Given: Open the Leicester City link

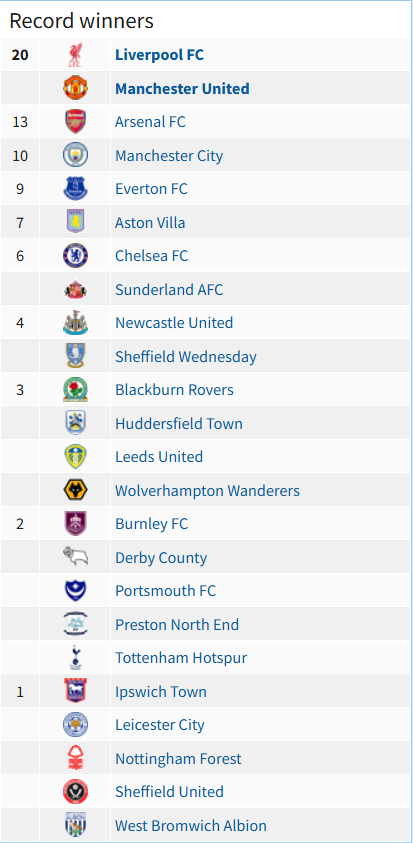Looking at the screenshot, I should (160, 725).
